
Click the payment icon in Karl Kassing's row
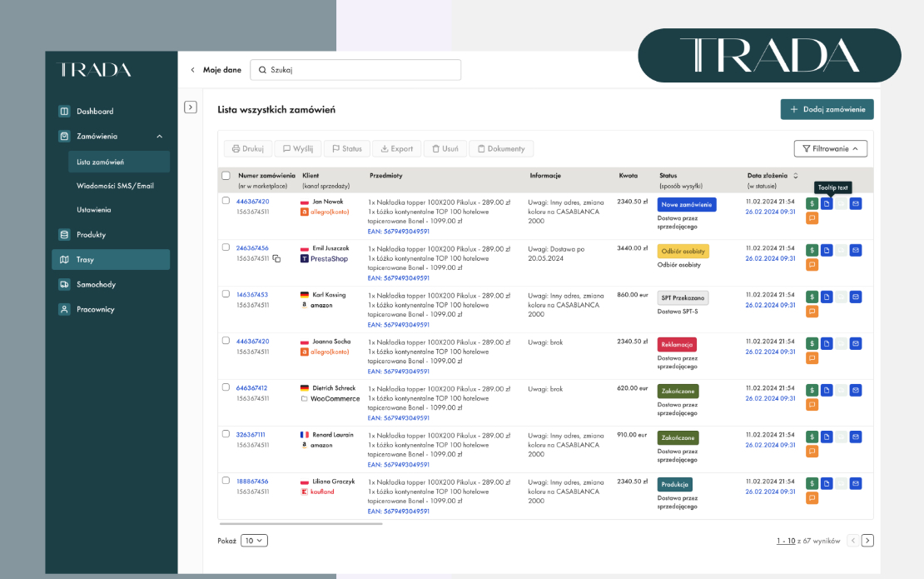coord(812,297)
